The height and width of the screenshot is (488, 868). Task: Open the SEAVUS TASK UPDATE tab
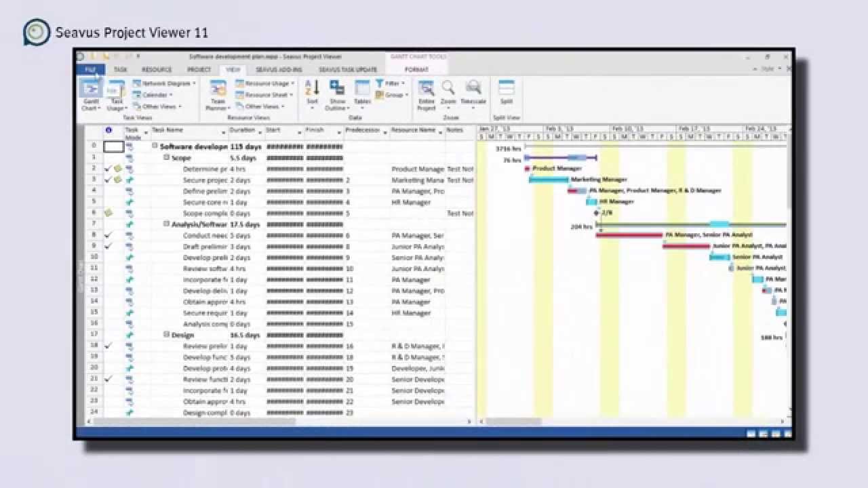pos(348,69)
